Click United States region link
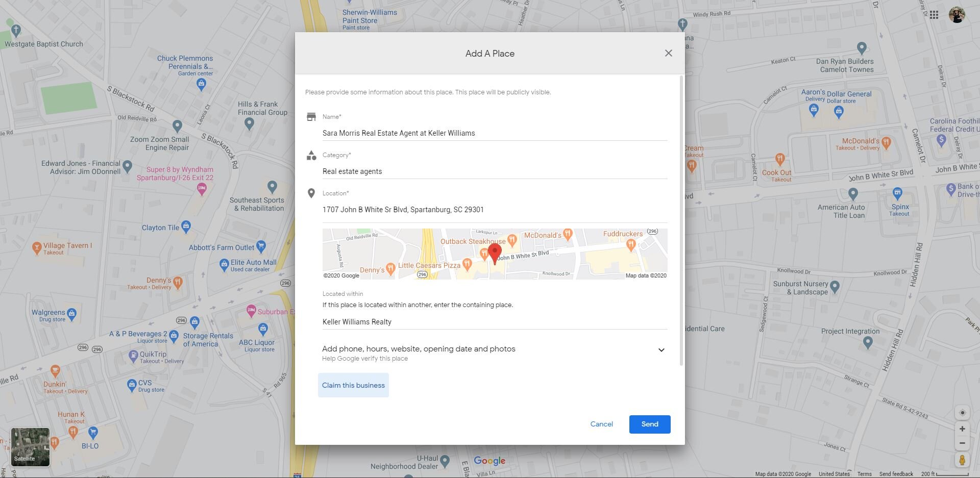980x478 pixels. (834, 474)
